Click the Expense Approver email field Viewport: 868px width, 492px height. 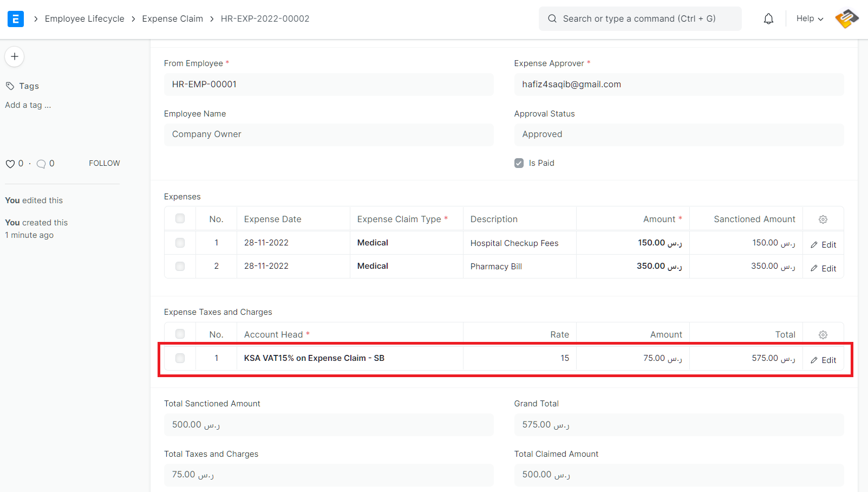(679, 85)
